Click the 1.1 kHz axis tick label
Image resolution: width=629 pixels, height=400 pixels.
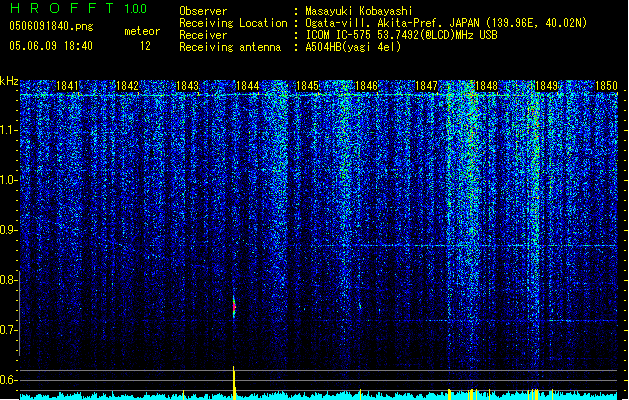(9, 130)
